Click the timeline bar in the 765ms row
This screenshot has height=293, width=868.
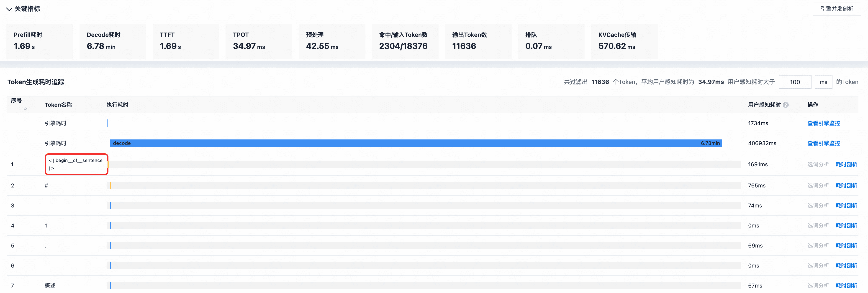coord(424,186)
